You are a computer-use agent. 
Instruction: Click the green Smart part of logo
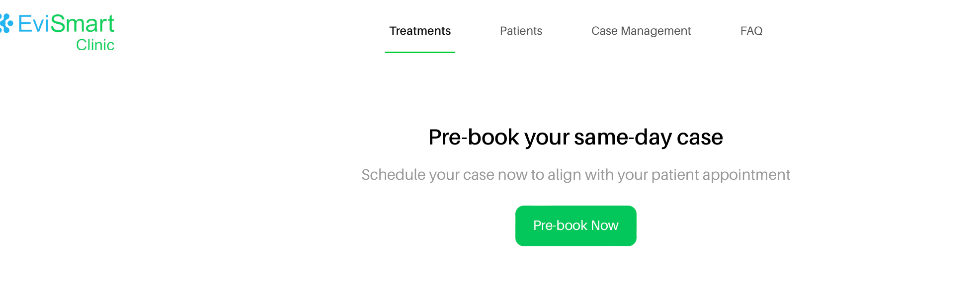click(82, 24)
